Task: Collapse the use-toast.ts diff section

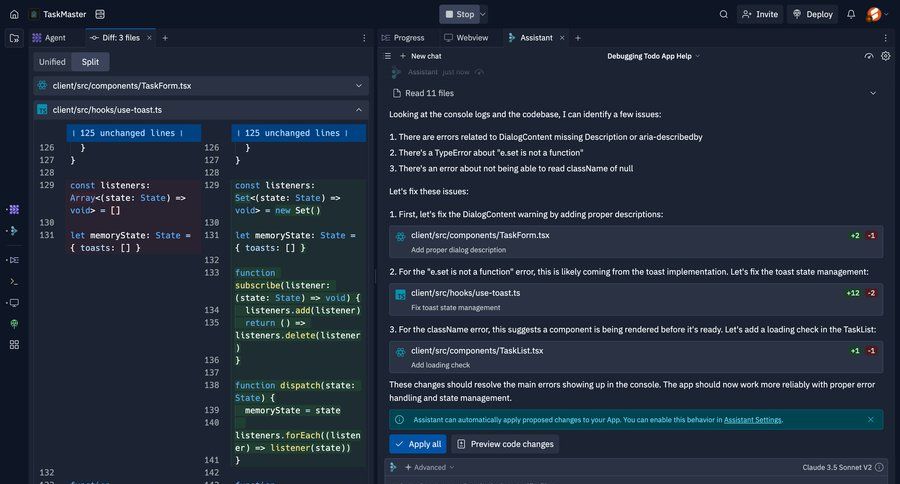Action: [x=359, y=110]
